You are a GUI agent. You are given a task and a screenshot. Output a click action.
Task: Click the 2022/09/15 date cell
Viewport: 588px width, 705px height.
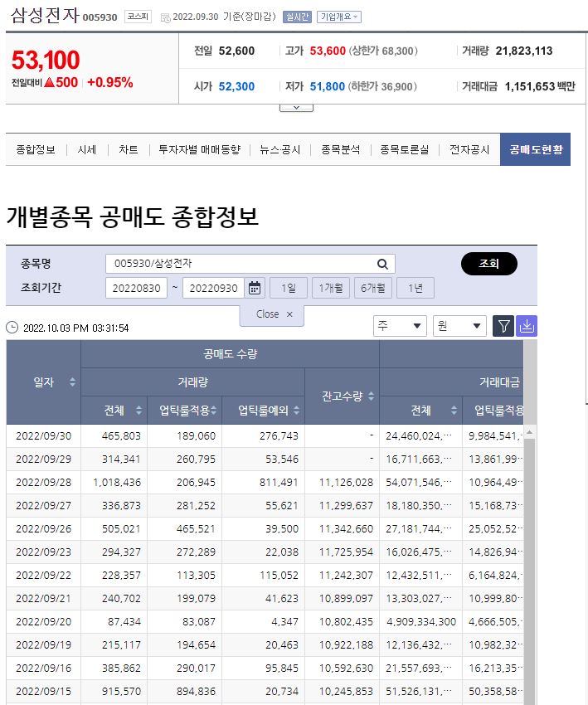[x=44, y=692]
